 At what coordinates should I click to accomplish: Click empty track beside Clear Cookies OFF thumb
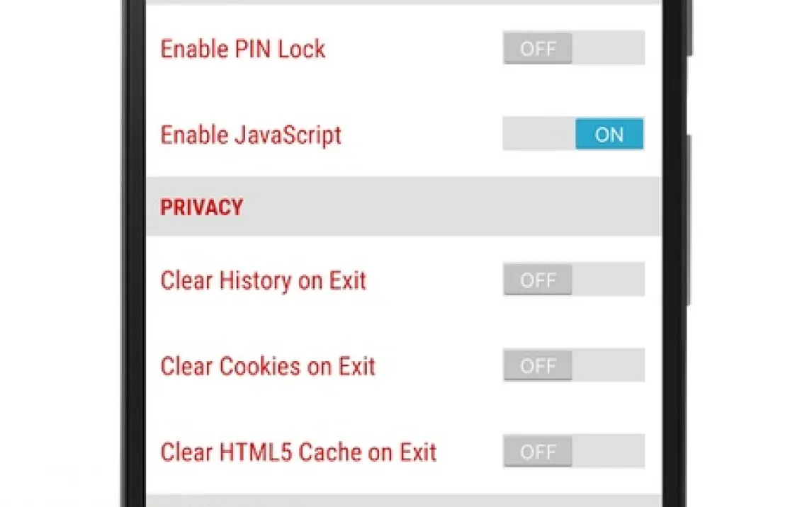[x=608, y=365]
